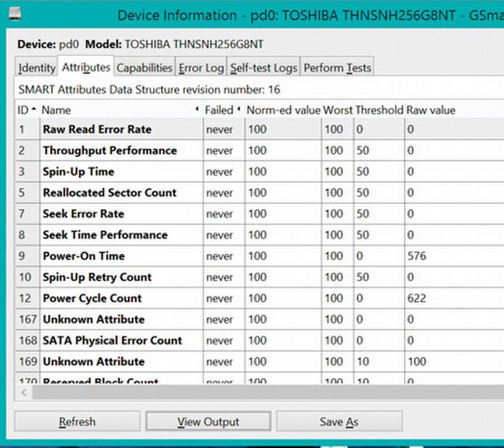Click raw value 576 for Power-On Time
The image size is (504, 448).
tap(417, 256)
